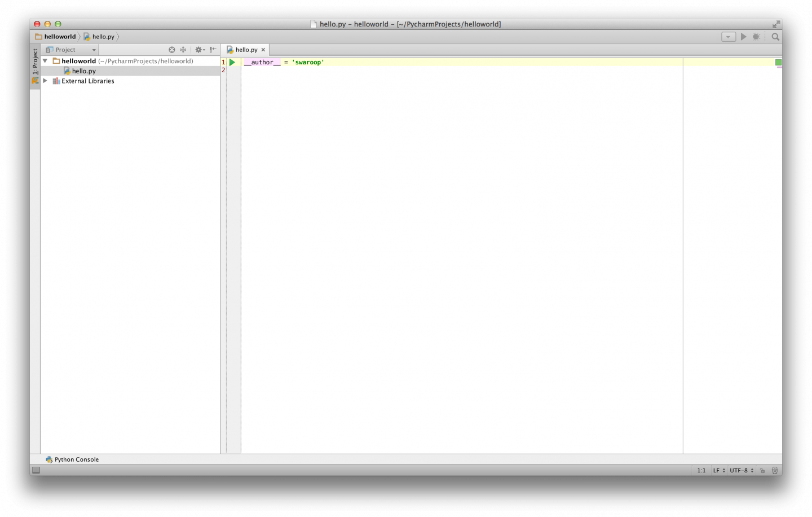This screenshot has width=812, height=517.
Task: Enter full screen via the title bar arrows
Action: pos(776,24)
